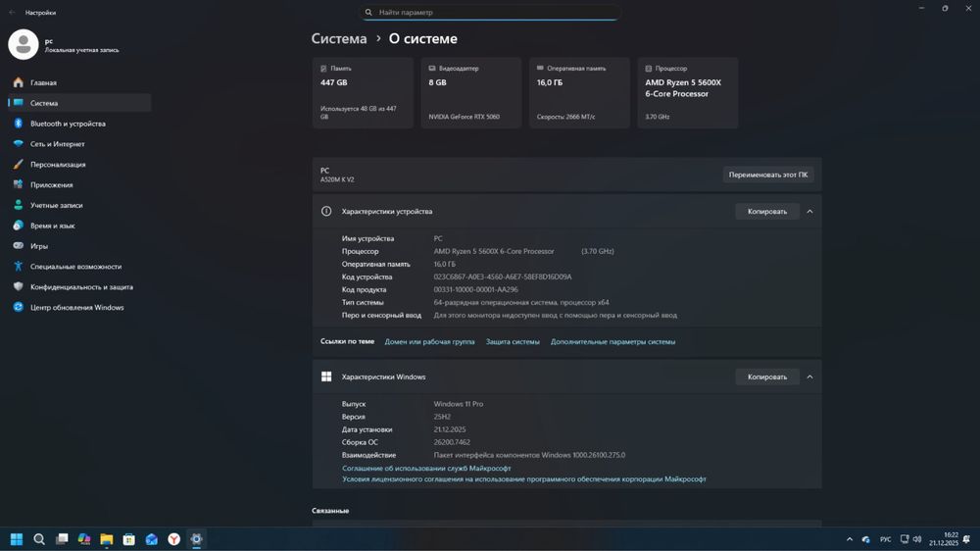Open taskbar Search

[x=39, y=539]
